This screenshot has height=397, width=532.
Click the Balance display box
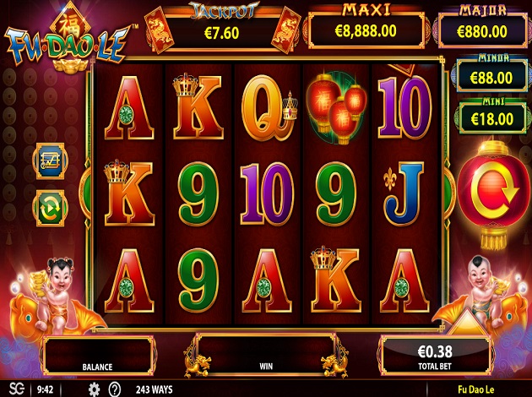point(98,355)
